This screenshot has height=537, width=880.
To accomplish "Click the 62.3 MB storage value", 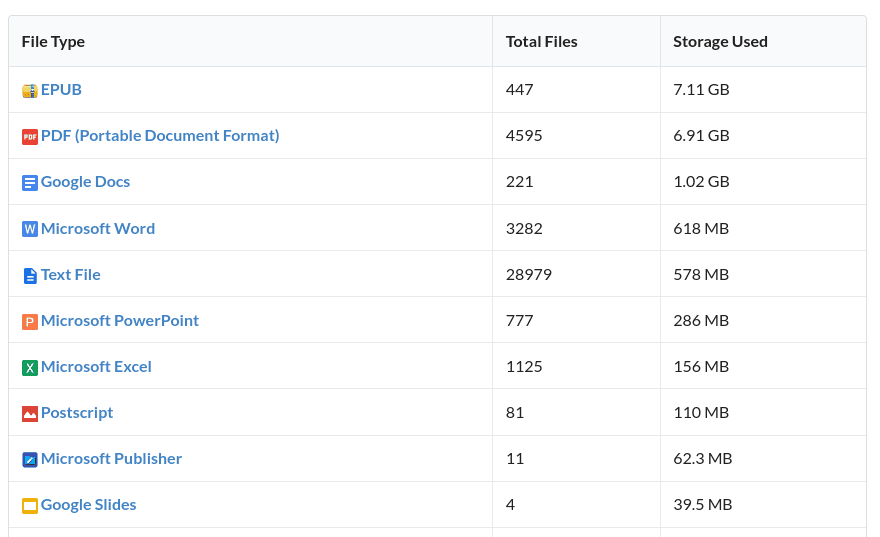I will point(703,458).
